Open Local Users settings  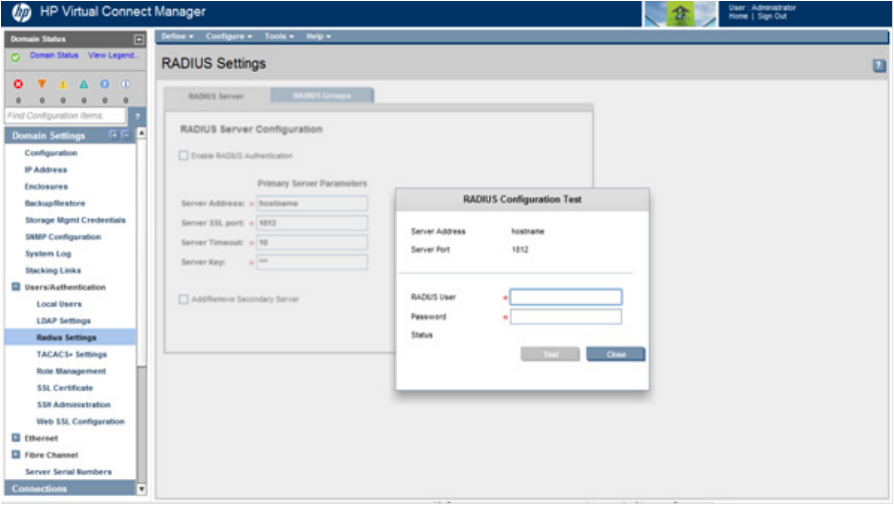(59, 304)
